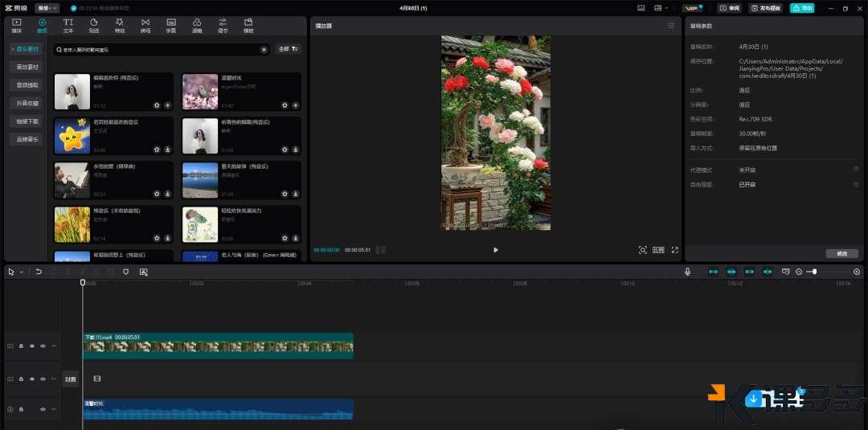Toggle the auto-snap timeline option

731,272
